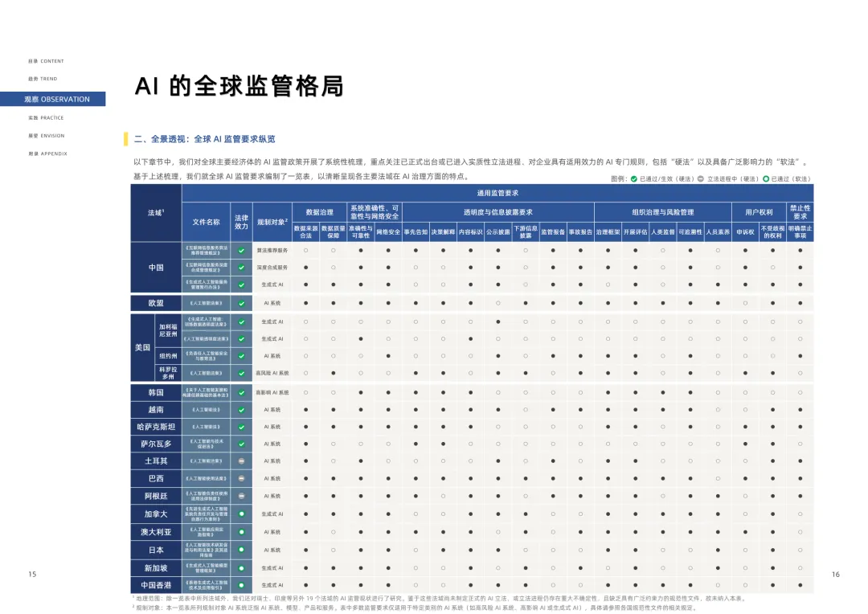Jump to the 实践 PRACTICE section

tap(46, 118)
